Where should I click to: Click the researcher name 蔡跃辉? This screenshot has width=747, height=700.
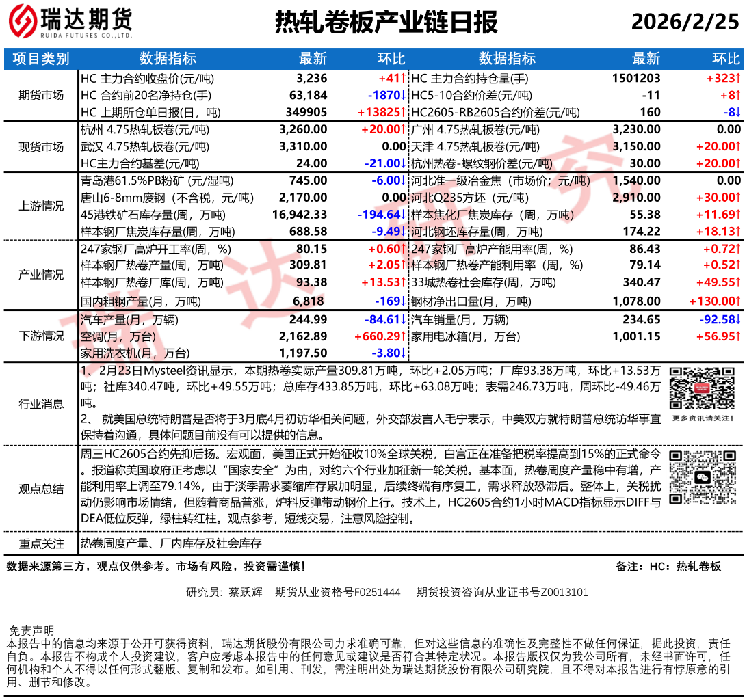pos(246,592)
